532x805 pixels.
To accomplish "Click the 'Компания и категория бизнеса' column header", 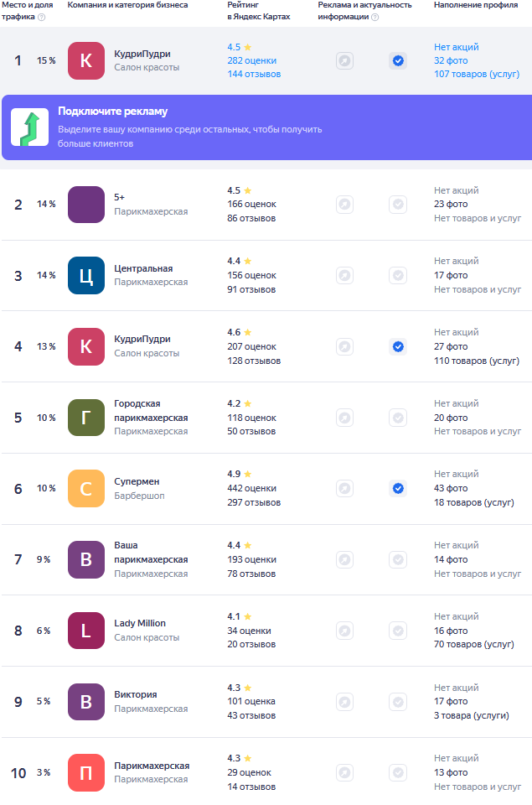I will coord(127,5).
